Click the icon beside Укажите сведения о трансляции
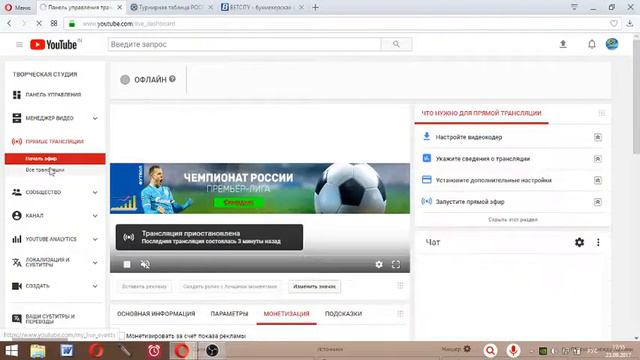 coord(598,159)
